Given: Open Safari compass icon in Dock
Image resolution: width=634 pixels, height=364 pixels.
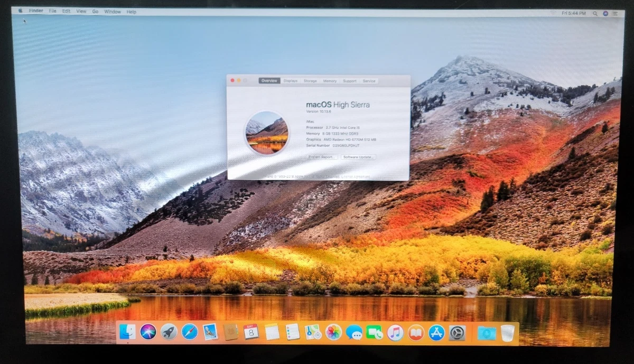Looking at the screenshot, I should [190, 332].
